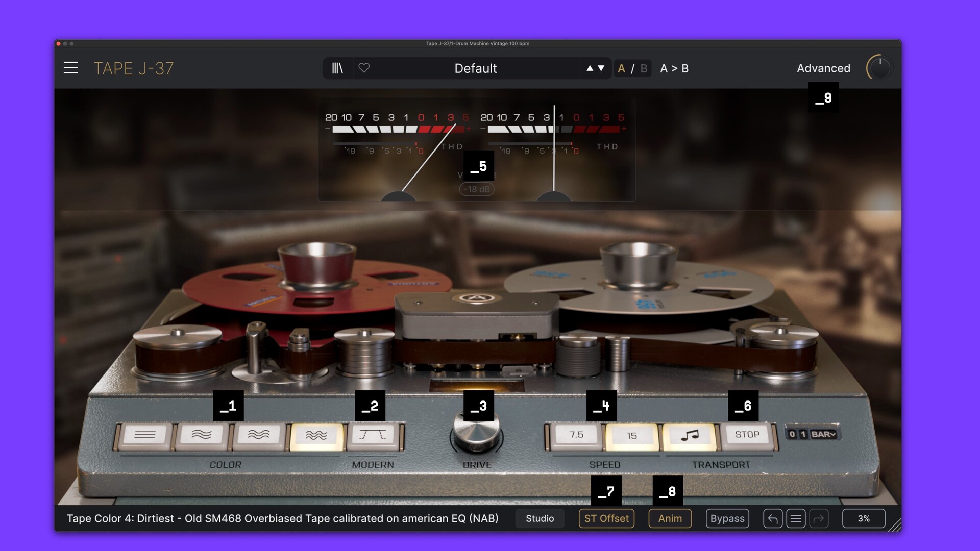The image size is (980, 551).
Task: Click the TAPE J-37 logo title
Action: pos(134,68)
